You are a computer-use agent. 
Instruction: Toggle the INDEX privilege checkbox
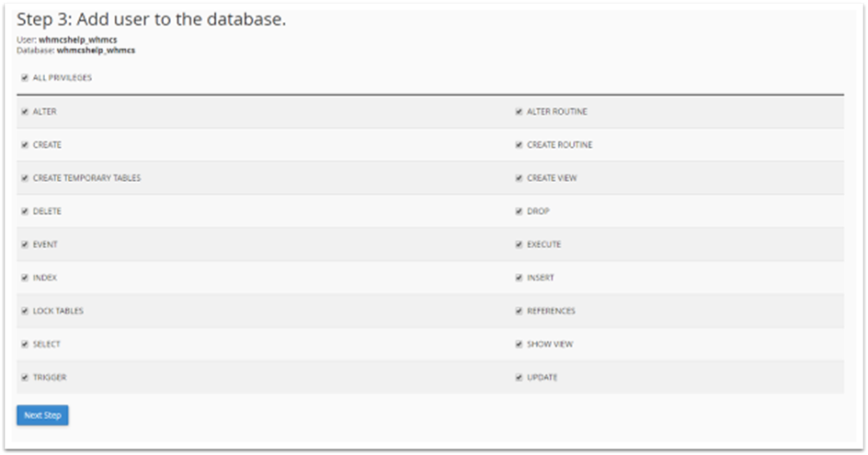tap(24, 278)
